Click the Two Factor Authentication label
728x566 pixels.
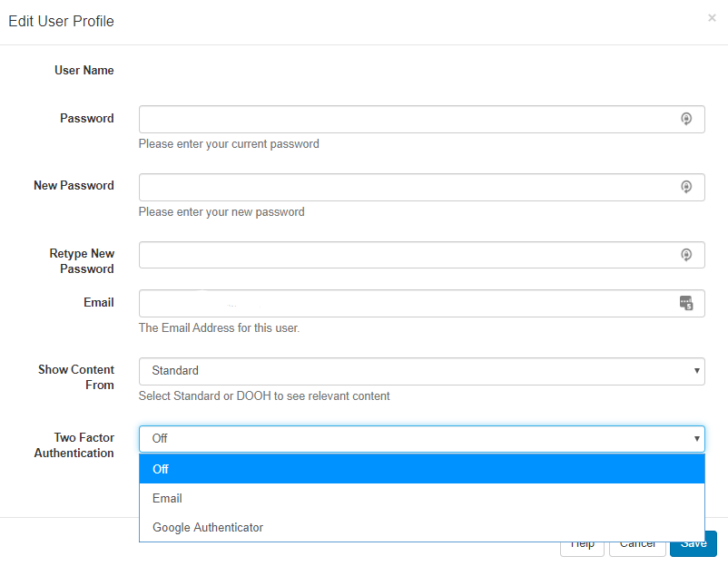pyautogui.click(x=74, y=445)
